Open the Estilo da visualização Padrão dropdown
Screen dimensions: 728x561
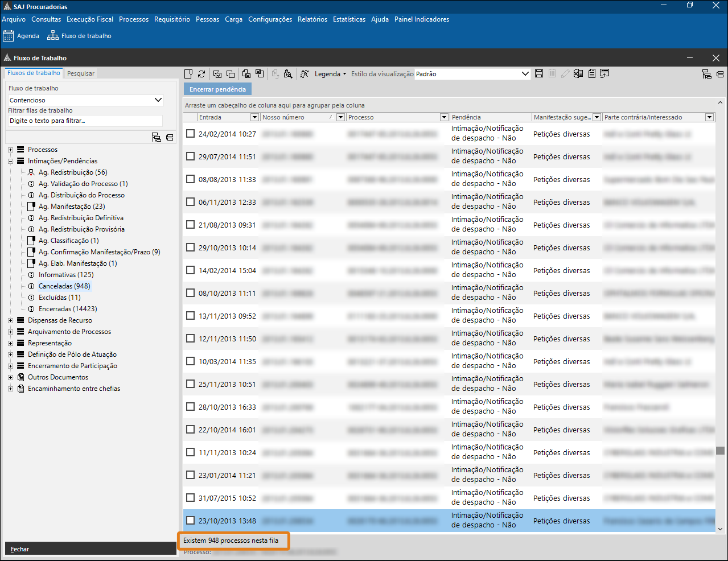tap(525, 74)
